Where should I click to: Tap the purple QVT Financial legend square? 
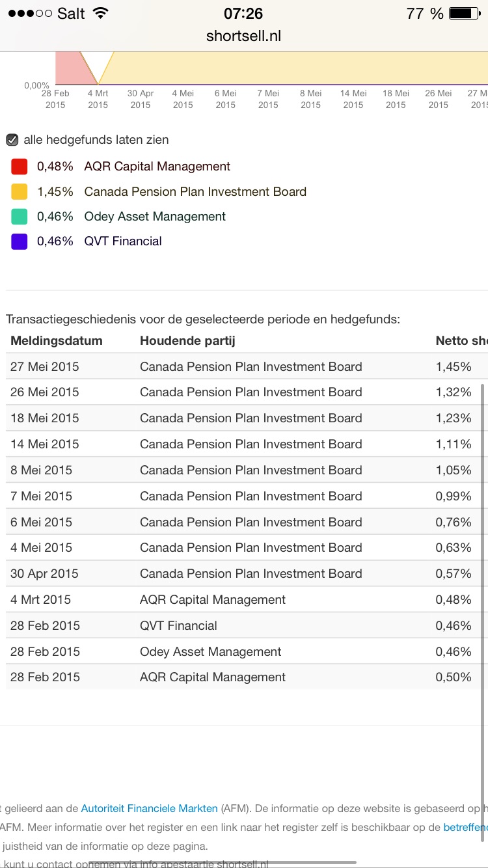(20, 241)
